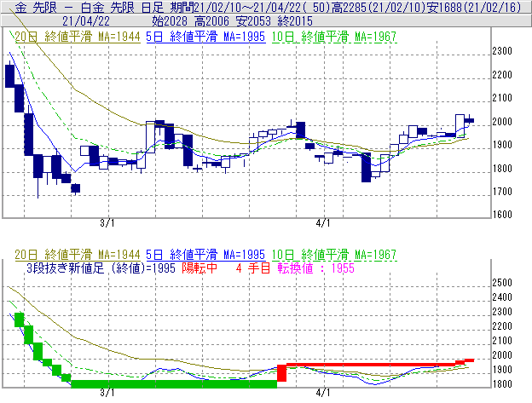Image resolution: width=532 pixels, height=403 pixels.
Task: Select the upper chart's '10日 終値平滑 MA=1967' legend
Action: 334,37
